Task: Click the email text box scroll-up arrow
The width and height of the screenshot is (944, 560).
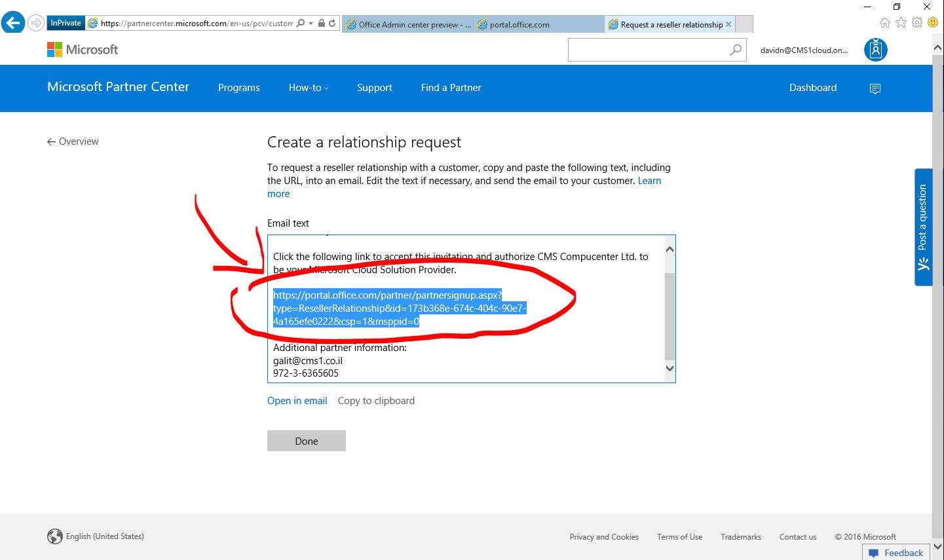Action: (x=670, y=250)
